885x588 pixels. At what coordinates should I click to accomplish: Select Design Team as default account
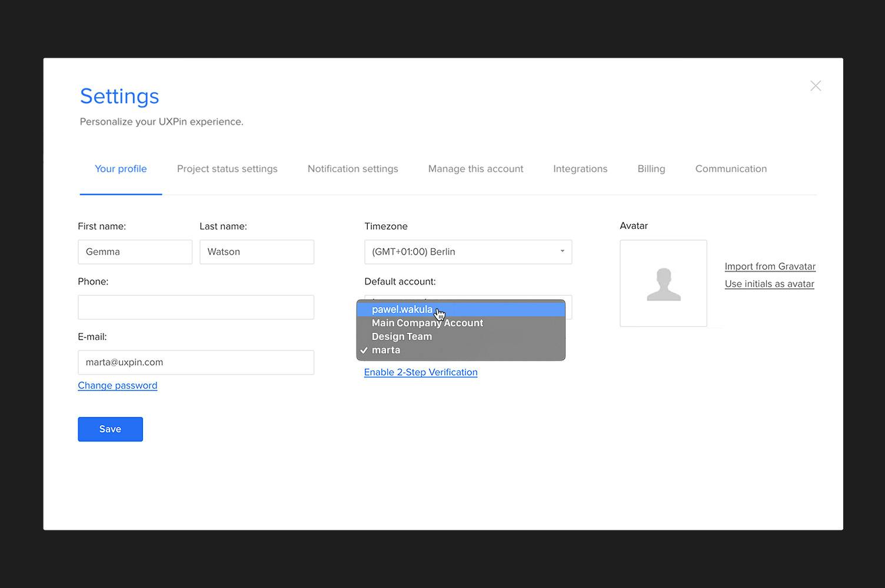click(402, 336)
